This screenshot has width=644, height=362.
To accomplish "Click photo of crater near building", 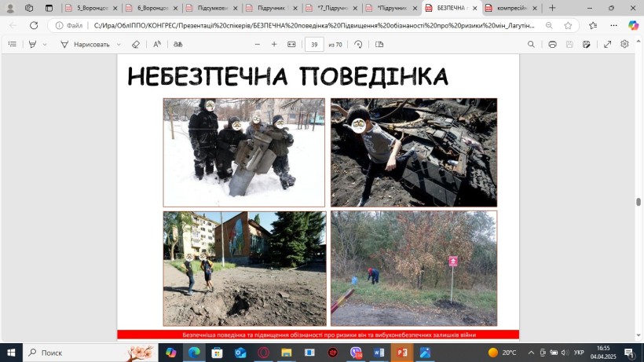I will point(245,269).
